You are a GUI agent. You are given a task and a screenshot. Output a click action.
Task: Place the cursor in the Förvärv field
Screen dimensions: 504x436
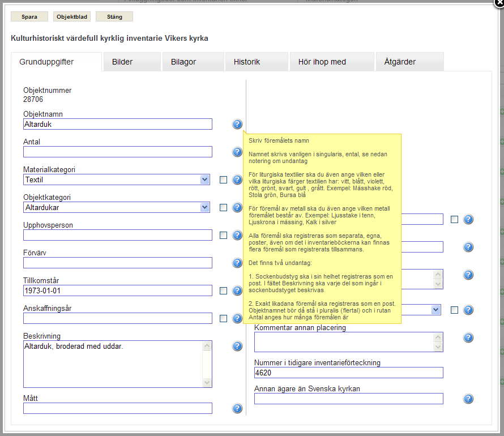(x=118, y=263)
